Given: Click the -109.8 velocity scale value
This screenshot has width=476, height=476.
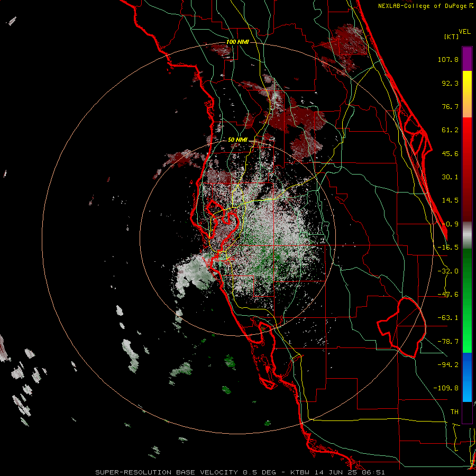Looking at the screenshot, I should (x=446, y=388).
